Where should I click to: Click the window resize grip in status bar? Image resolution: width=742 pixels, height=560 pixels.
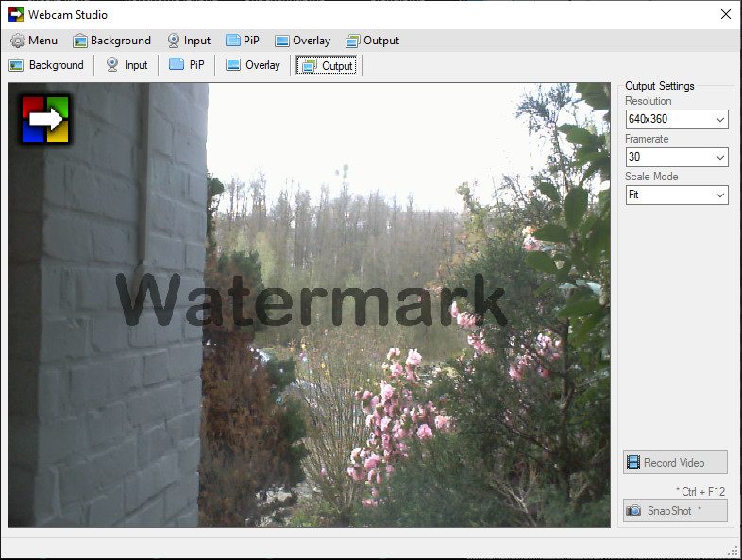pyautogui.click(x=734, y=552)
